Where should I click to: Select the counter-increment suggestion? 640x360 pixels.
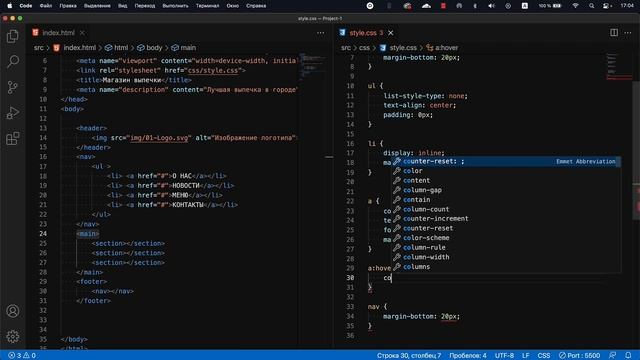click(506, 219)
